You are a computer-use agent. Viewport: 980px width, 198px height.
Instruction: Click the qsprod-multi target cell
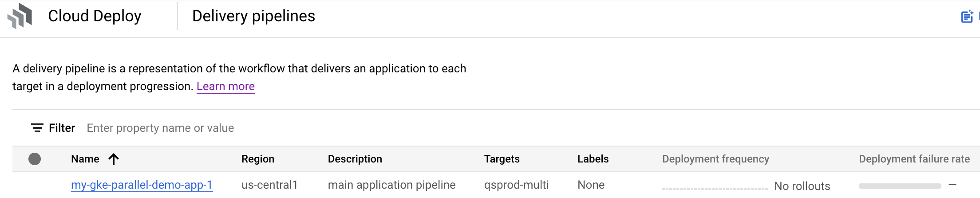pyautogui.click(x=516, y=185)
